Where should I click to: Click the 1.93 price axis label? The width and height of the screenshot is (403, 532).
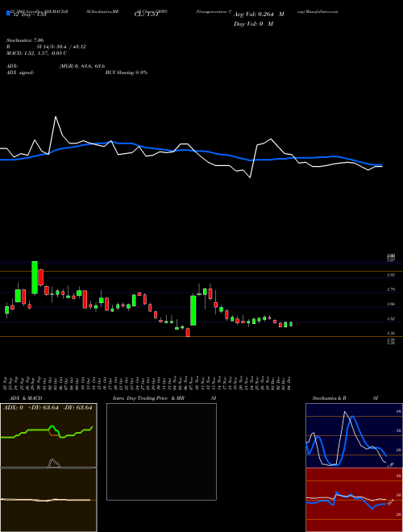(391, 275)
